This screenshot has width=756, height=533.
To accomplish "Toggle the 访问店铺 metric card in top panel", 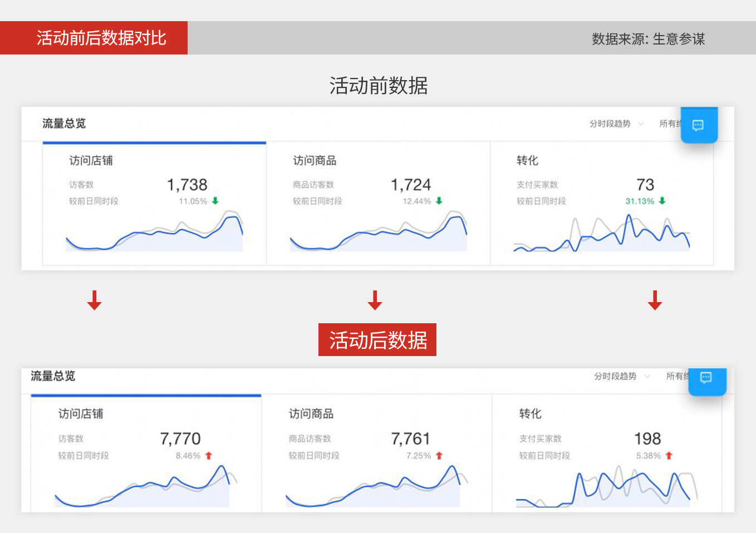I will point(155,203).
